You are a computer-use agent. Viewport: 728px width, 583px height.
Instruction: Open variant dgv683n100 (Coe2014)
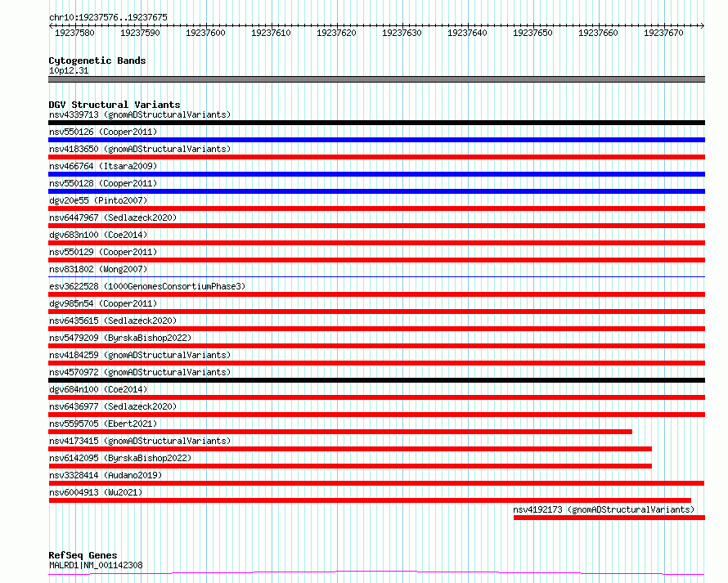tap(98, 235)
